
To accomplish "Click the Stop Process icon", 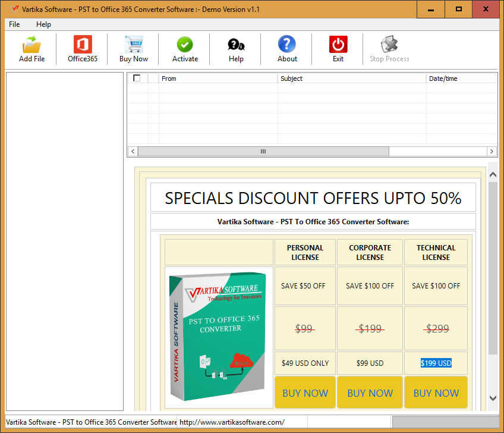I will pos(389,44).
